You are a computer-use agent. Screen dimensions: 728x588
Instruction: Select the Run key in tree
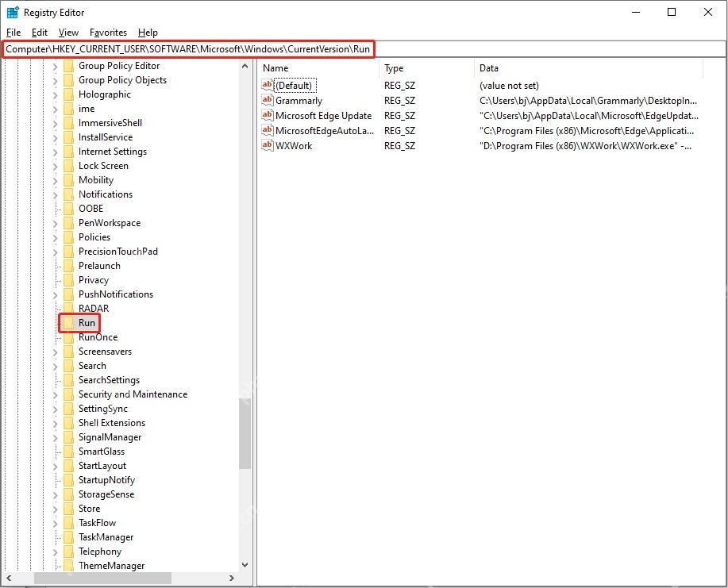click(x=87, y=323)
